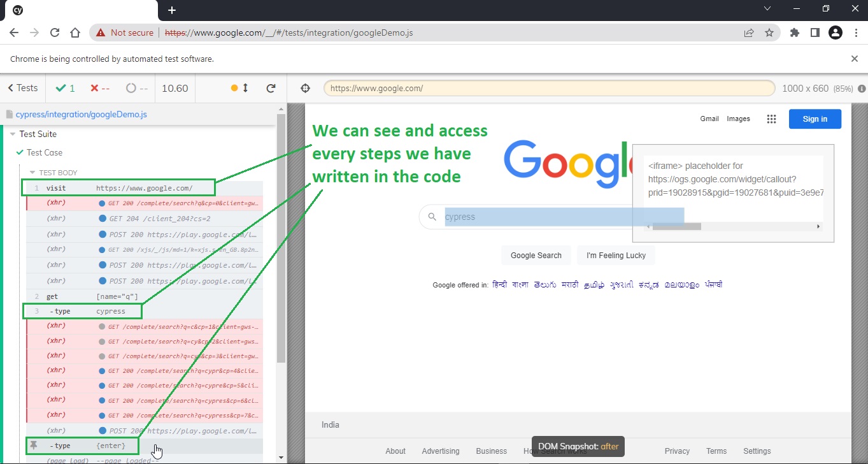The height and width of the screenshot is (464, 868).
Task: Open Chrome side panel icon
Action: point(815,33)
